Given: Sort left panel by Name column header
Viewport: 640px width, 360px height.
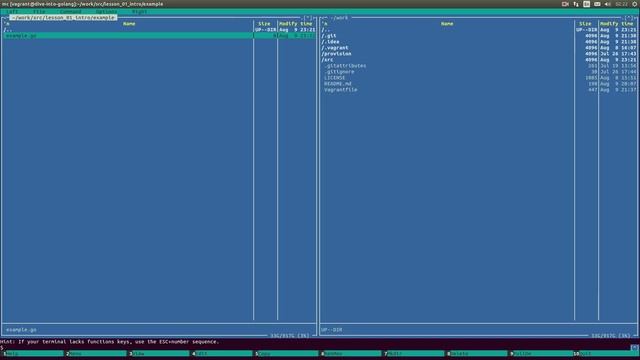Looking at the screenshot, I should (129, 24).
